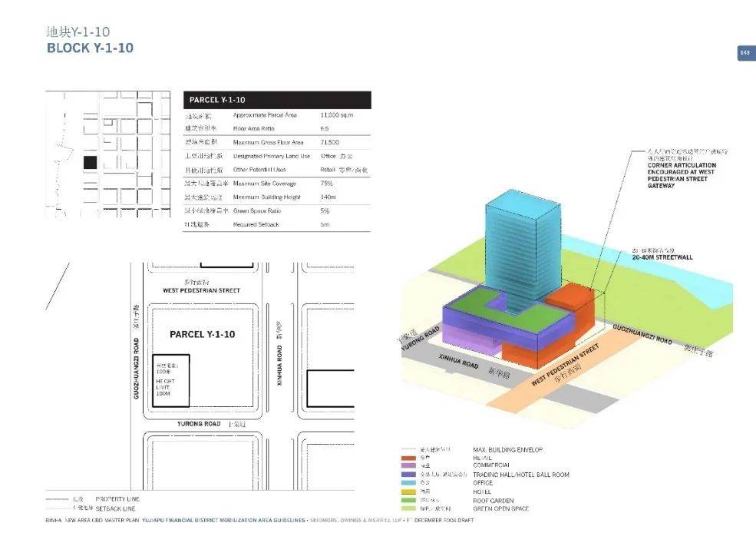Click the page number 143 badge
This screenshot has width=756, height=533.
point(745,53)
